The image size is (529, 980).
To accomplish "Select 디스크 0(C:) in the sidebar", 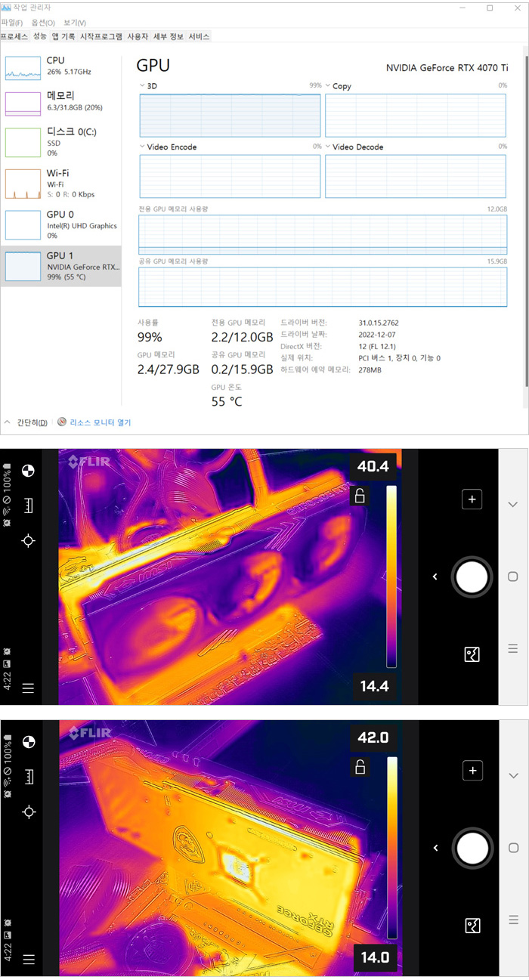I will [61, 142].
